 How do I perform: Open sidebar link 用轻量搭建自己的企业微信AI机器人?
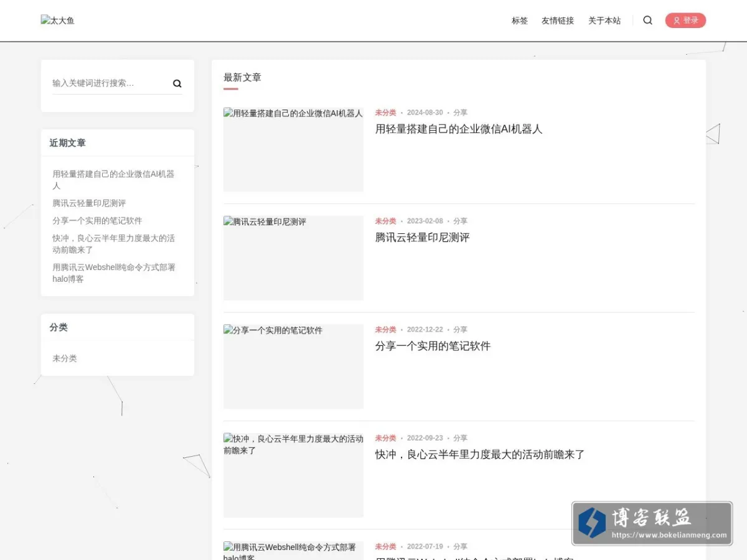pos(113,180)
